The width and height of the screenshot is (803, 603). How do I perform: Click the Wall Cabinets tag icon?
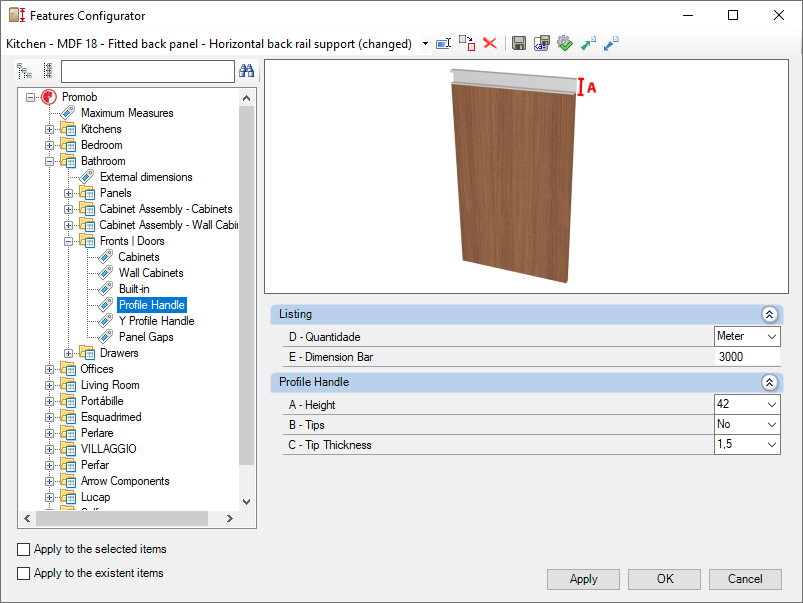point(105,273)
